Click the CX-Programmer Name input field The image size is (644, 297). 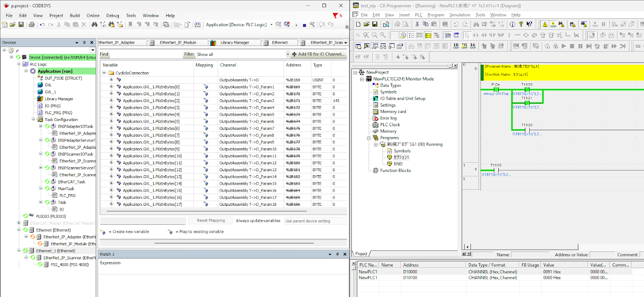click(530, 255)
